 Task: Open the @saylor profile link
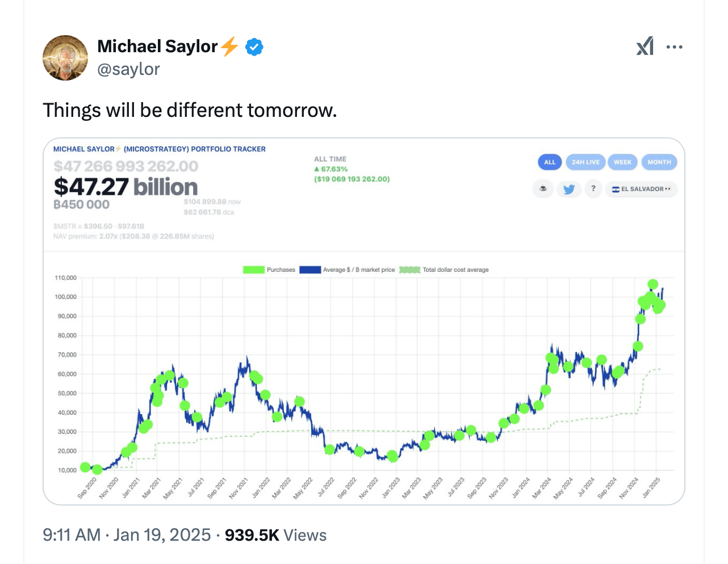pyautogui.click(x=129, y=69)
